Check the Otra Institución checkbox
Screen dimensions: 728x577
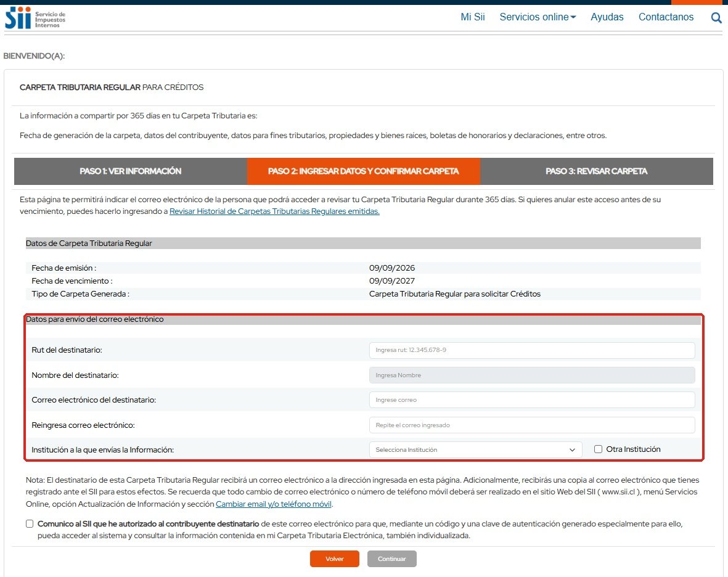[x=599, y=449]
